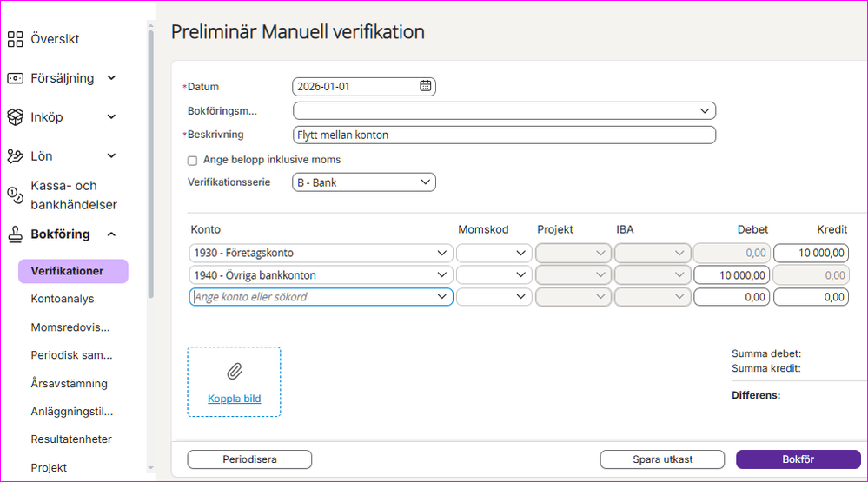Open Anläggningstillgångar sidebar item

click(72, 411)
